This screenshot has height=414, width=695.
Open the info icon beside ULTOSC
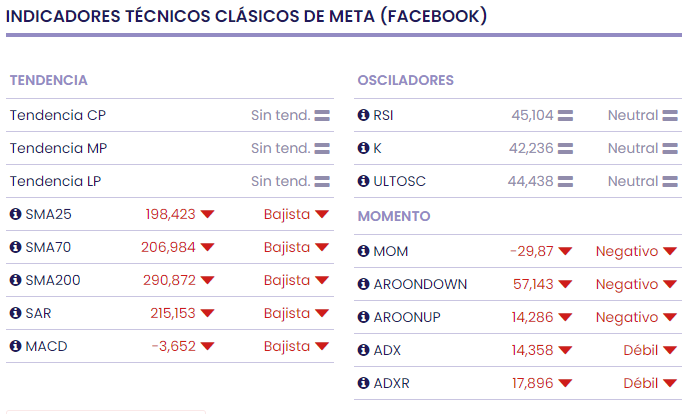pos(363,181)
